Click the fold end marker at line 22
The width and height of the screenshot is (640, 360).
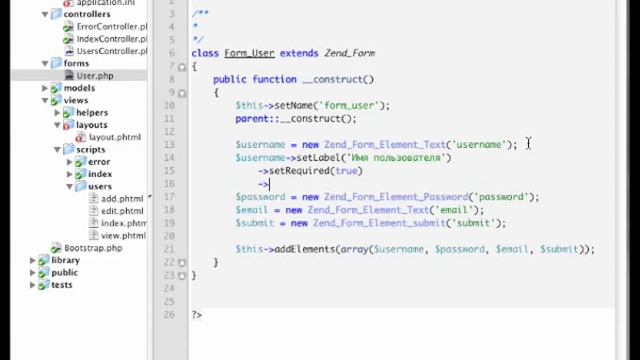pyautogui.click(x=182, y=263)
